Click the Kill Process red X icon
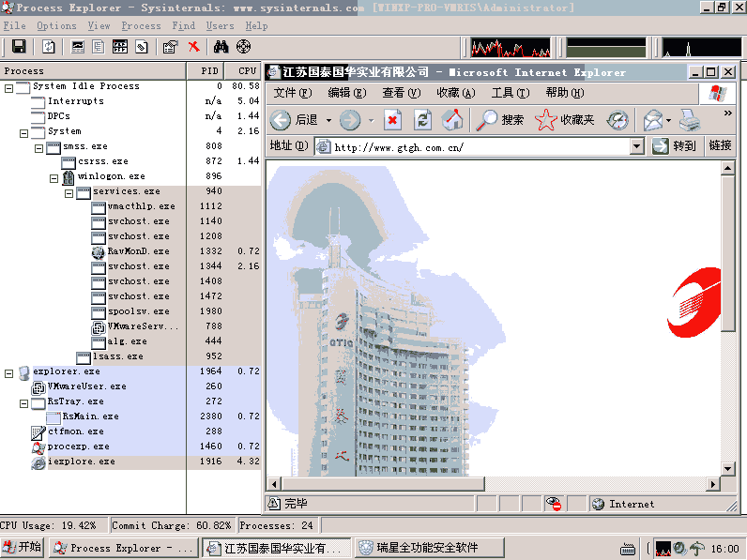 pyautogui.click(x=193, y=47)
